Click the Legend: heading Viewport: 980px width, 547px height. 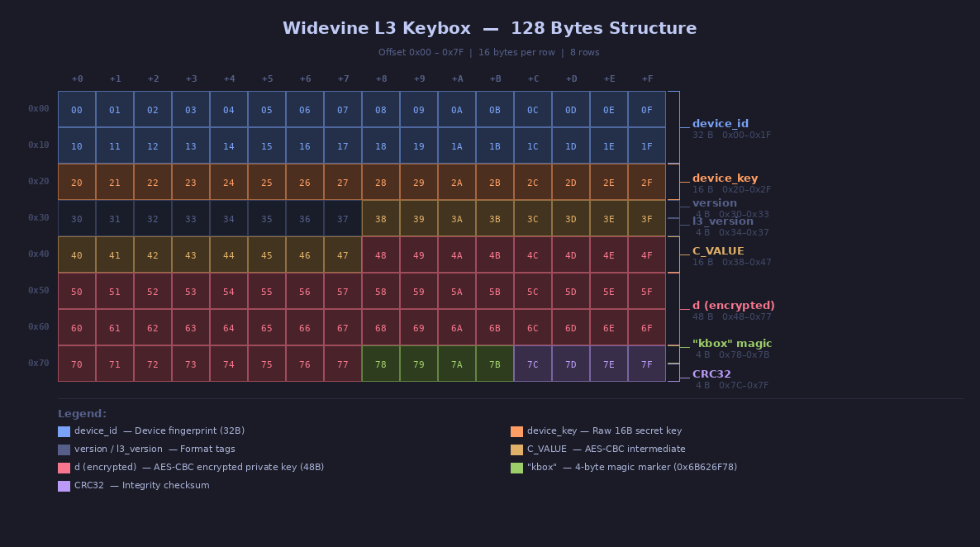coord(82,414)
